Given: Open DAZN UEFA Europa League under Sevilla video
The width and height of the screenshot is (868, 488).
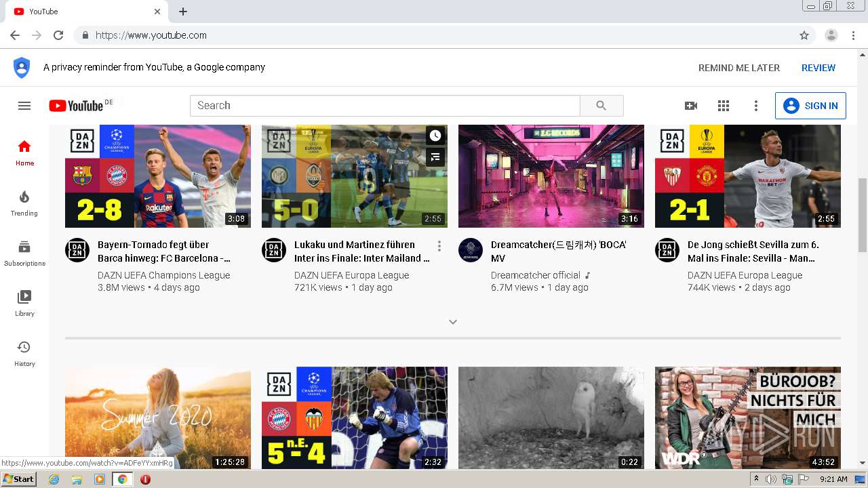Looking at the screenshot, I should 745,275.
